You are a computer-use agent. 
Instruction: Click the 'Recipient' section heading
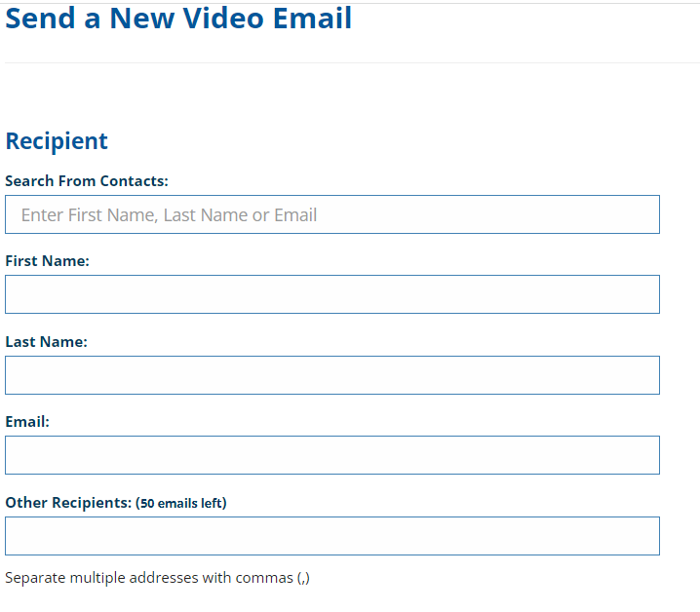coord(57,141)
